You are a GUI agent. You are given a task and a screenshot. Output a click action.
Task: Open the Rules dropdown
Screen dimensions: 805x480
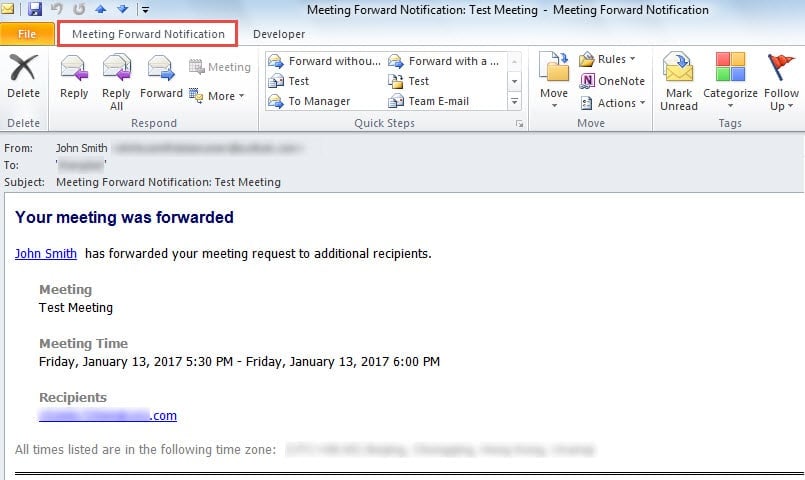tap(607, 60)
